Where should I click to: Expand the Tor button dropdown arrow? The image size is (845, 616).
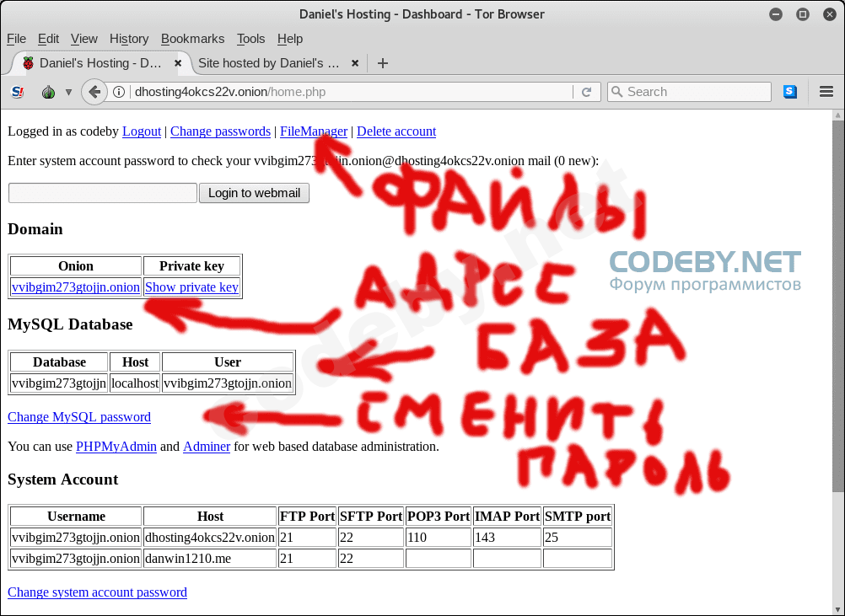click(x=68, y=92)
